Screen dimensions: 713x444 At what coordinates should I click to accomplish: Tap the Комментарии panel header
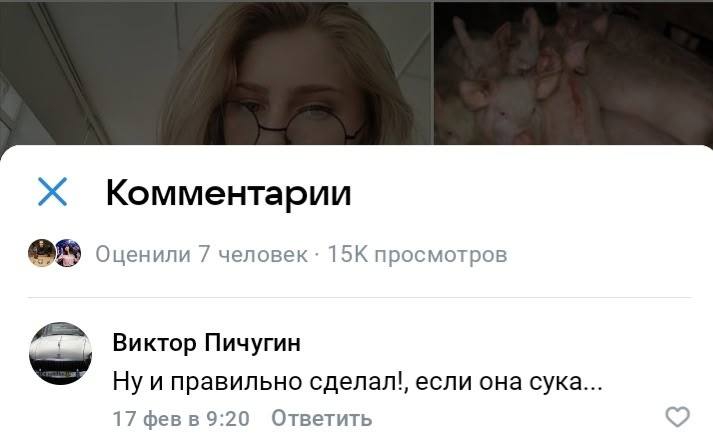(228, 193)
